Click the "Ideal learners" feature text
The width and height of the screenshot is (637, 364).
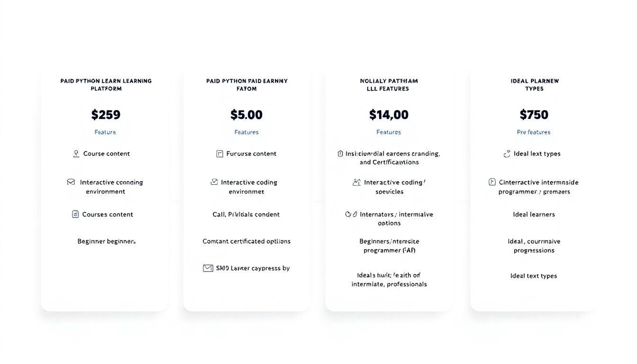[x=534, y=214]
